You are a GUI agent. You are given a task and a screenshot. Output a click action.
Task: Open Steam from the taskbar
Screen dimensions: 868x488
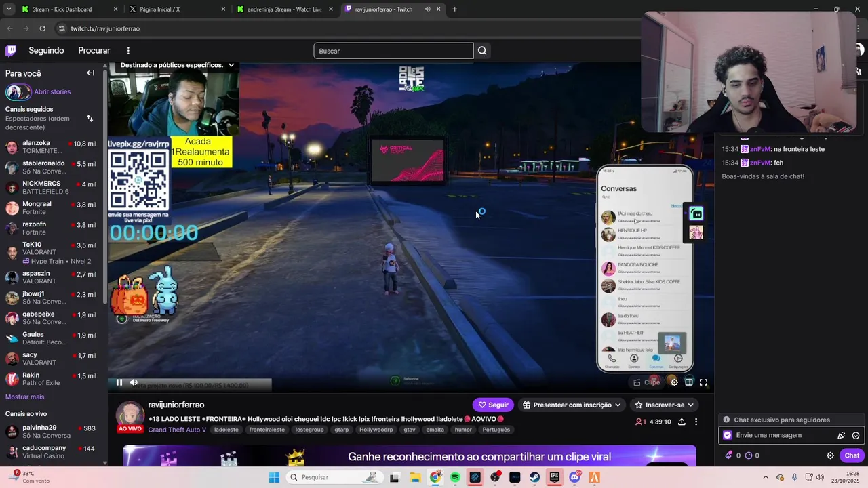pyautogui.click(x=535, y=477)
